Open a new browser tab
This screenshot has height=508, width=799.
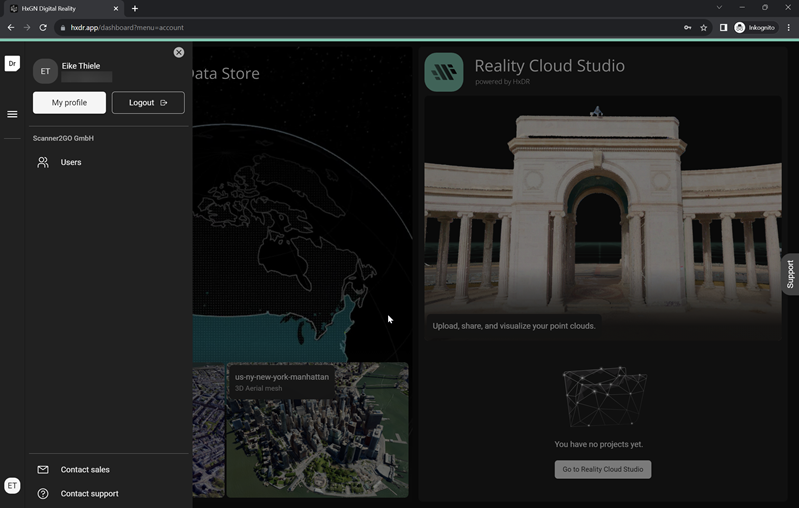(x=135, y=9)
